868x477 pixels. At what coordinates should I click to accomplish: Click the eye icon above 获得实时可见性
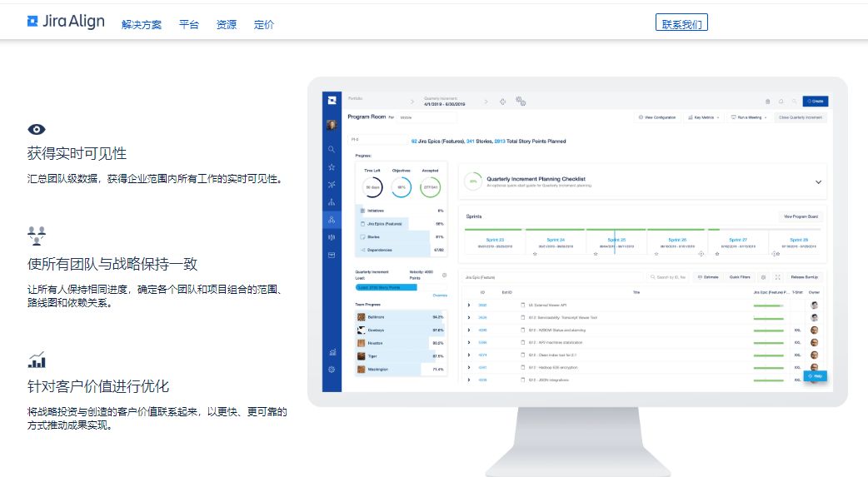point(37,130)
